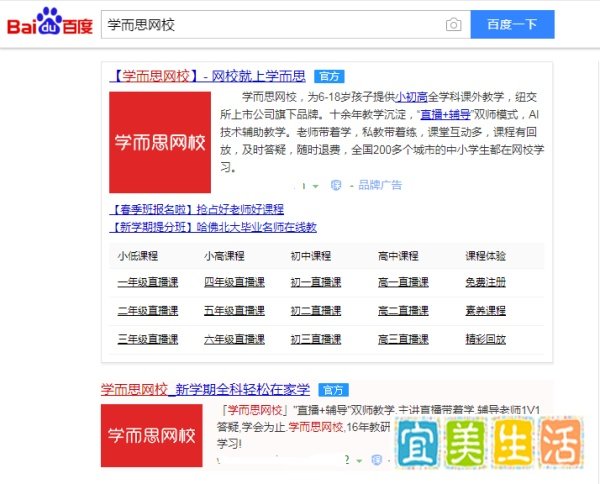The height and width of the screenshot is (484, 600).
Task: Click the Baidu logo
Action: (x=50, y=22)
